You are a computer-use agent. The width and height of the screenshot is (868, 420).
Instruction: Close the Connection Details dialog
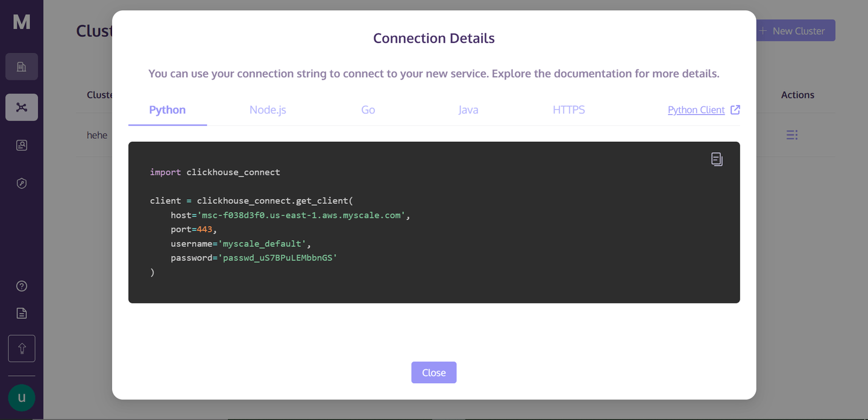click(x=434, y=372)
